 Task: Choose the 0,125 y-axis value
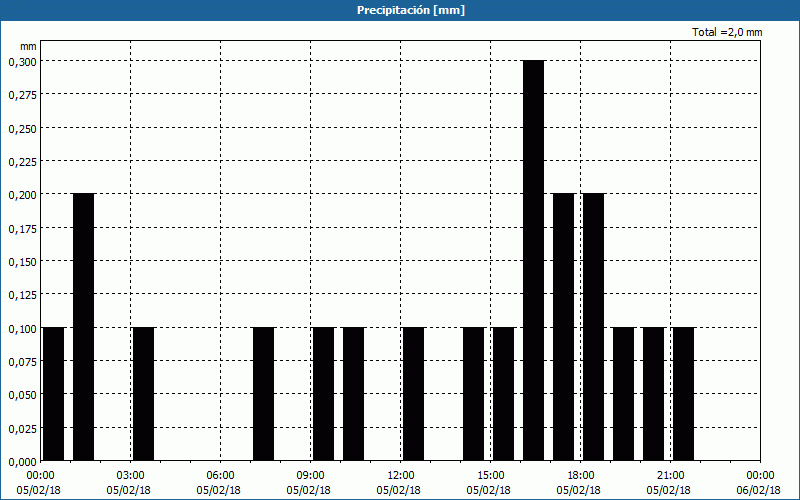(23, 295)
